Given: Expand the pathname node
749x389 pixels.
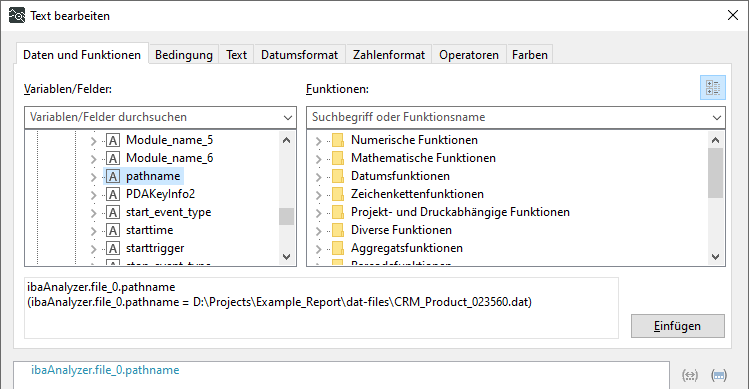Looking at the screenshot, I should [94, 177].
